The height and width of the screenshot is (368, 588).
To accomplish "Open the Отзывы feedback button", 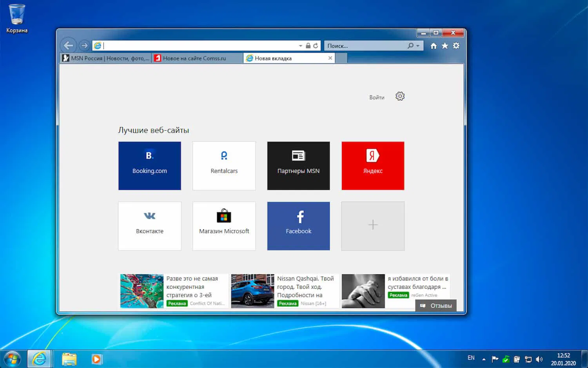I will pos(436,306).
